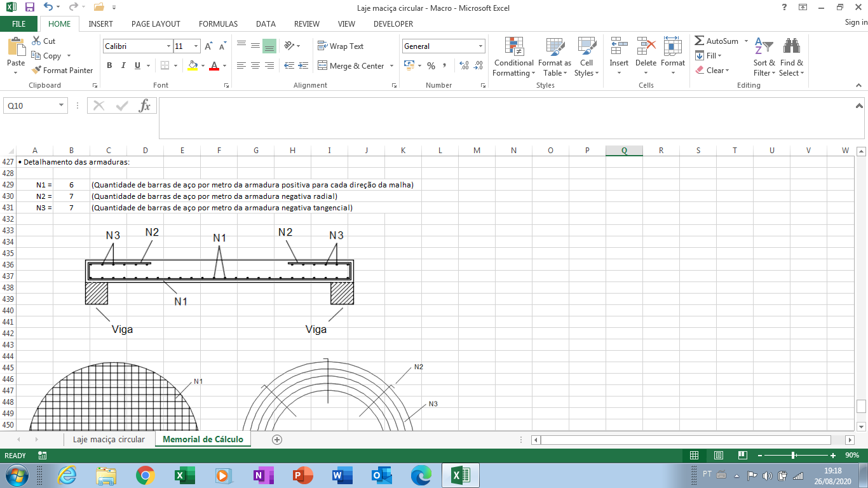Viewport: 868px width, 488px height.
Task: Increase the cell indent
Action: (x=302, y=65)
